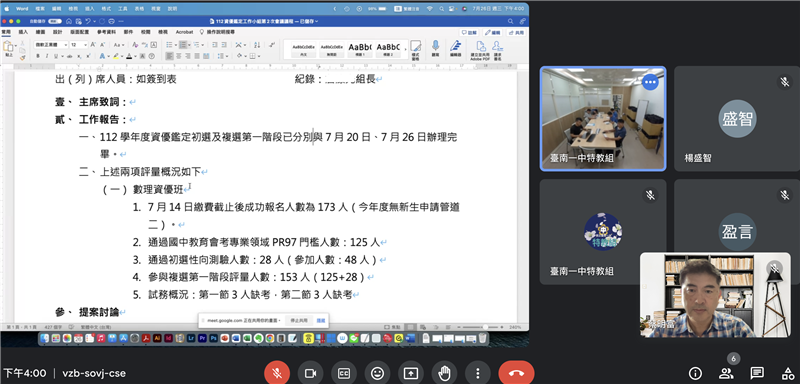Click the Dictate microphone icon in ribbon
Screen dimensions: 800x384
[435, 48]
